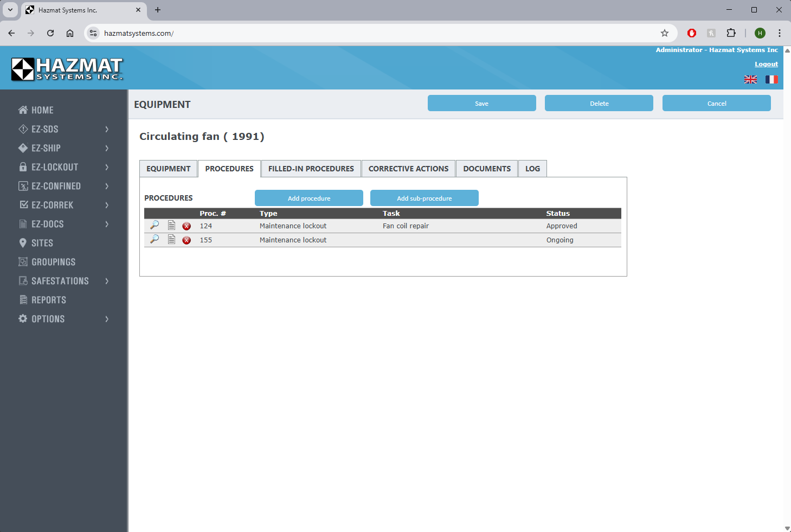The width and height of the screenshot is (791, 532).
Task: Click red delete icon for procedure 124
Action: pos(187,226)
